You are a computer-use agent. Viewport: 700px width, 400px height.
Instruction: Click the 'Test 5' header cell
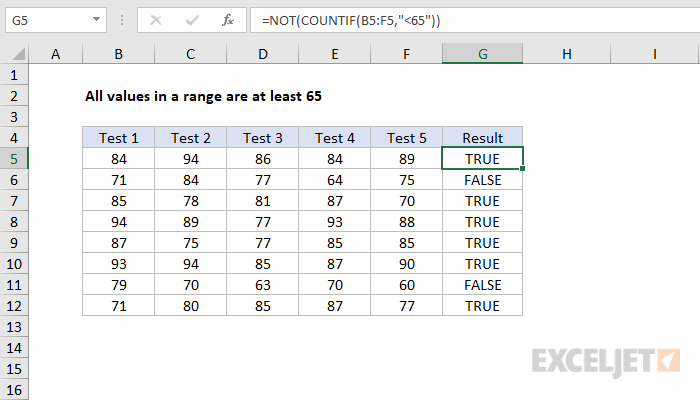(406, 138)
